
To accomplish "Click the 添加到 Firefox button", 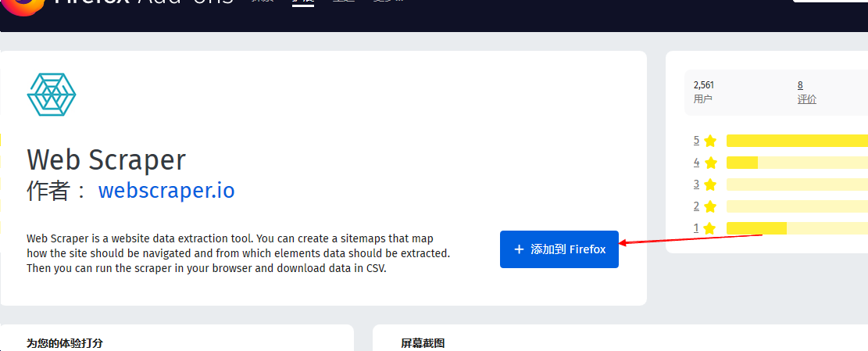I will click(559, 249).
